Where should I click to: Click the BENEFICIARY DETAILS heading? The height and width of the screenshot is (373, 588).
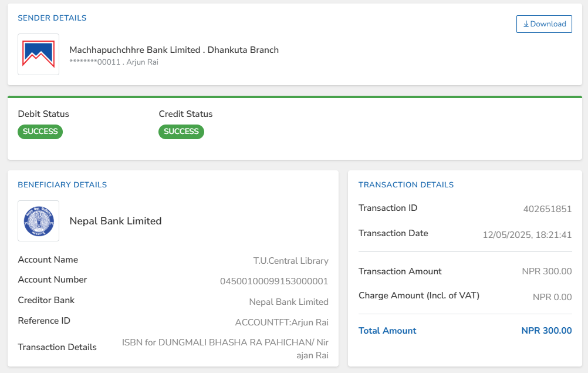pos(62,184)
